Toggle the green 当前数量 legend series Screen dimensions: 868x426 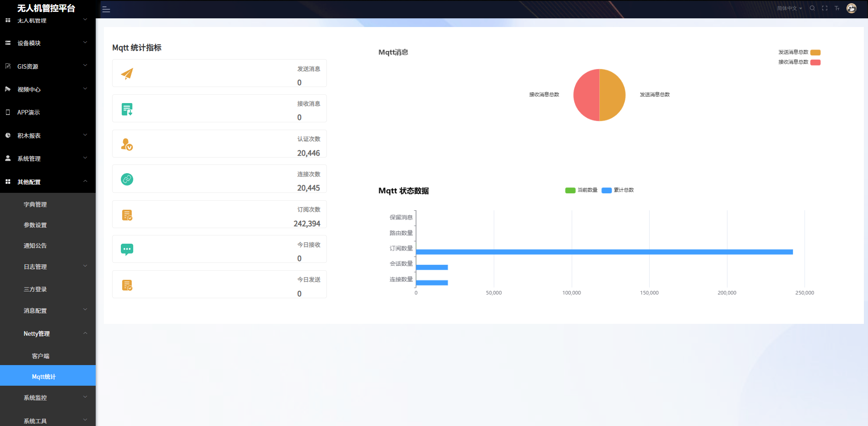[x=581, y=190]
